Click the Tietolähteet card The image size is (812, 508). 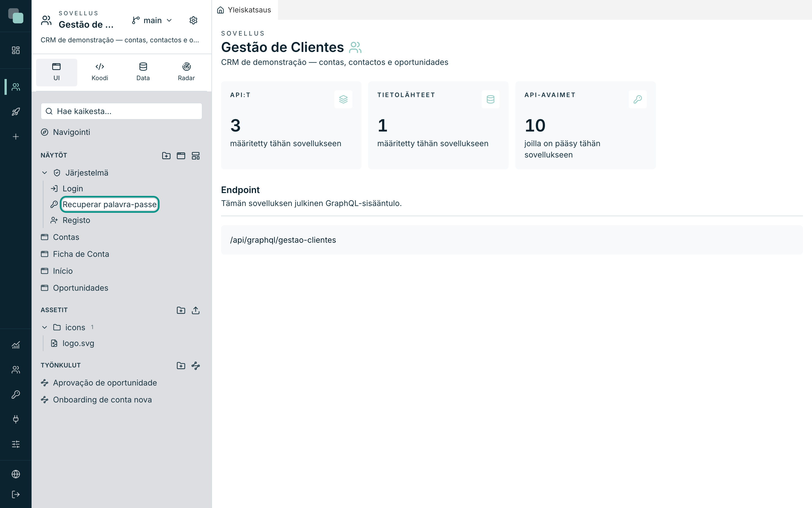pos(438,125)
